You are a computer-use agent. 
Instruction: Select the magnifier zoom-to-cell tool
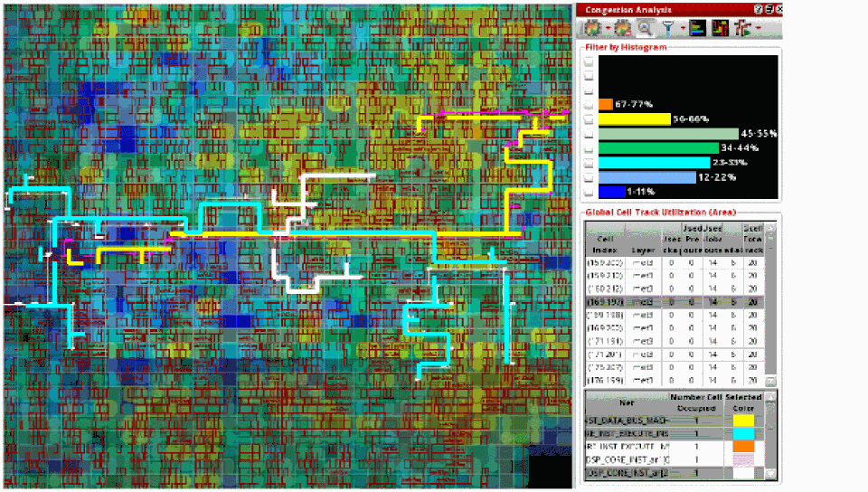pyautogui.click(x=645, y=28)
